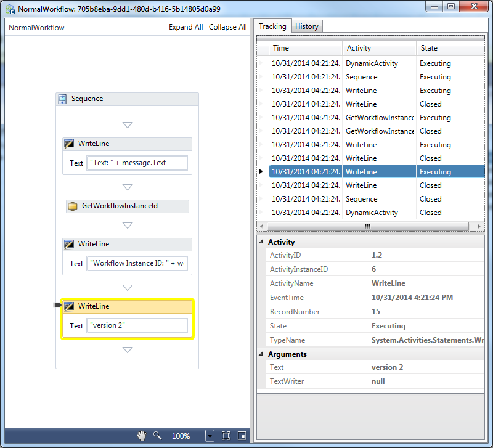The image size is (493, 448).
Task: Collapse the Activity property group
Action: (261, 242)
